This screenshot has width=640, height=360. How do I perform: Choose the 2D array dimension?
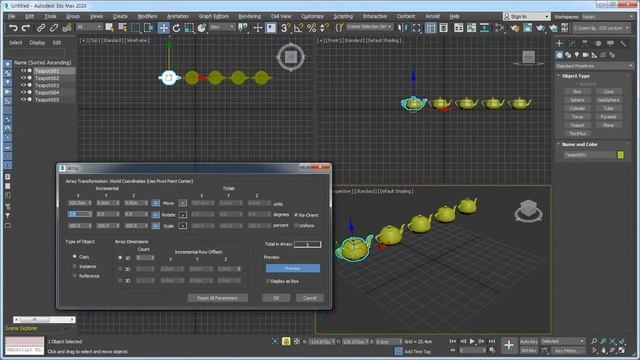coord(120,269)
